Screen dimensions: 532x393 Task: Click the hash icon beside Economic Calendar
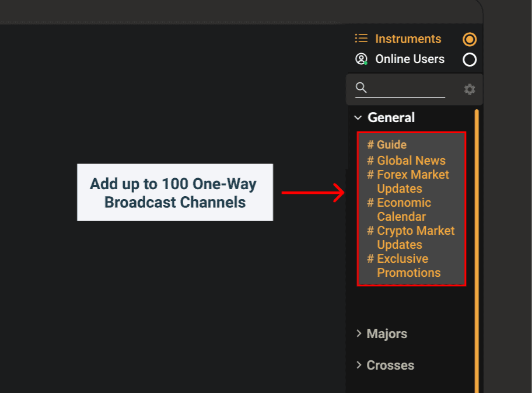tap(370, 203)
